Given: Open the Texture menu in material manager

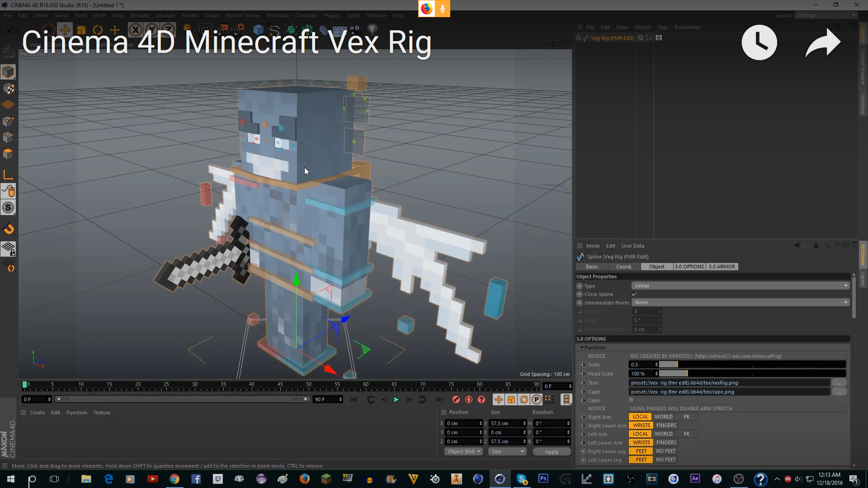Looking at the screenshot, I should (102, 413).
